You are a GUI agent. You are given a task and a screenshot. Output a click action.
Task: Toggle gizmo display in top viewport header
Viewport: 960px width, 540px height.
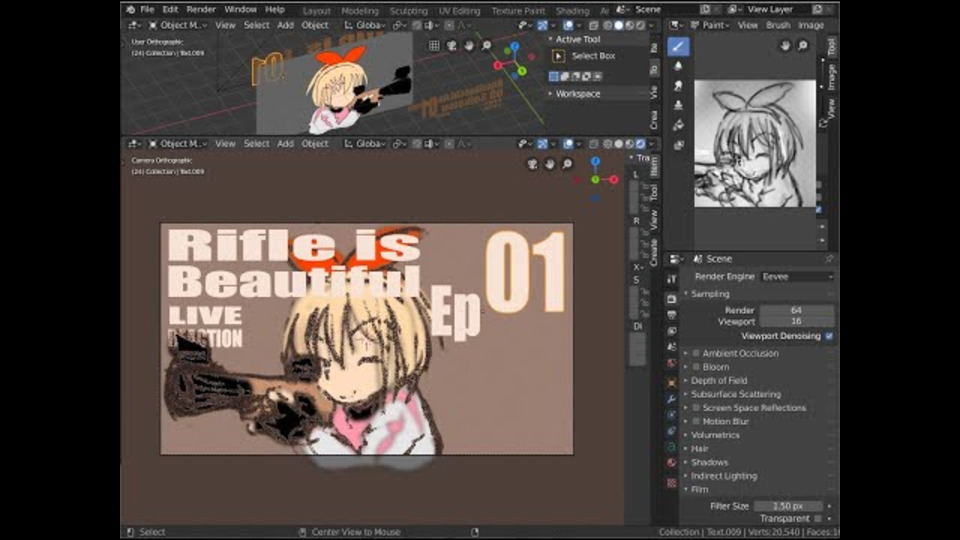click(x=542, y=25)
